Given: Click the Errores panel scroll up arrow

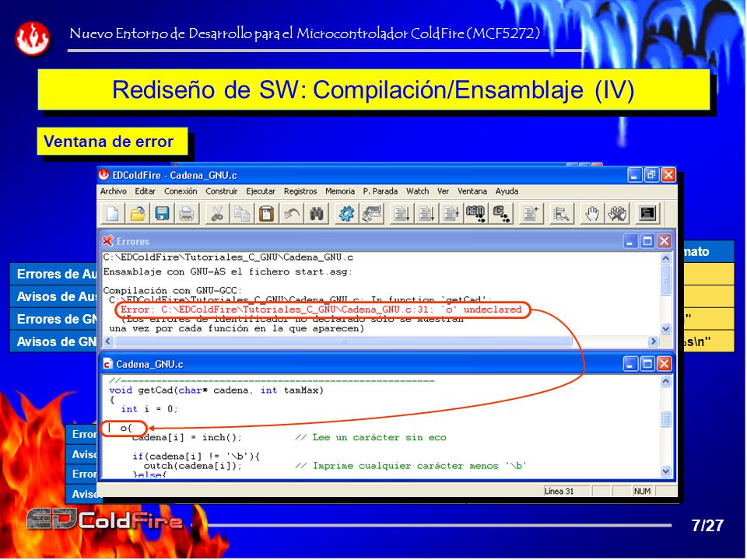Looking at the screenshot, I should coord(665,258).
